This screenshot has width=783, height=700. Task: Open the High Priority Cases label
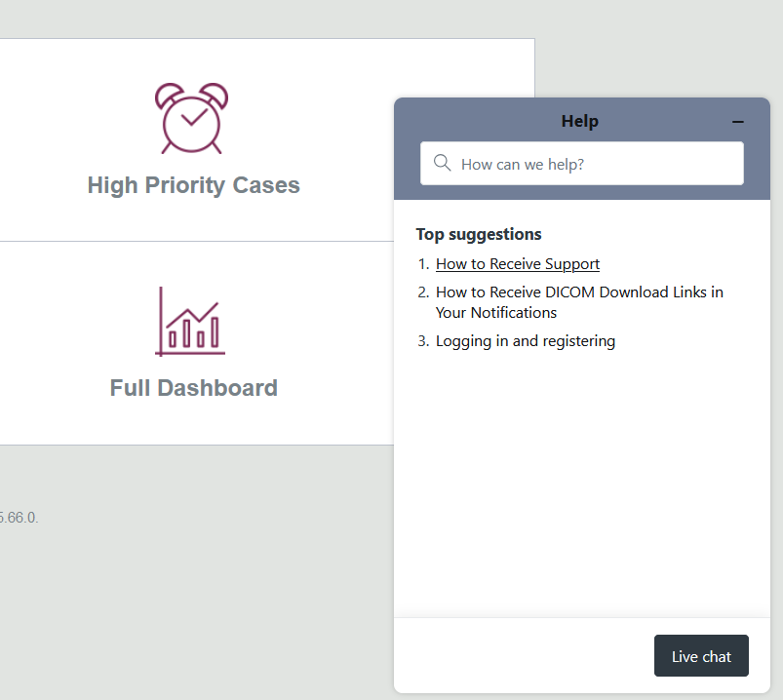[193, 185]
